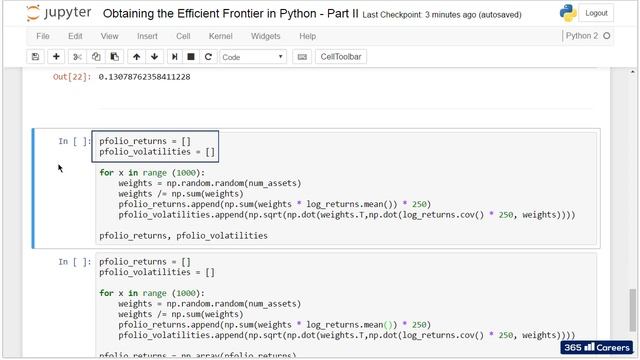Click the Python 2 kernel name
The width and height of the screenshot is (640, 360).
coord(582,36)
